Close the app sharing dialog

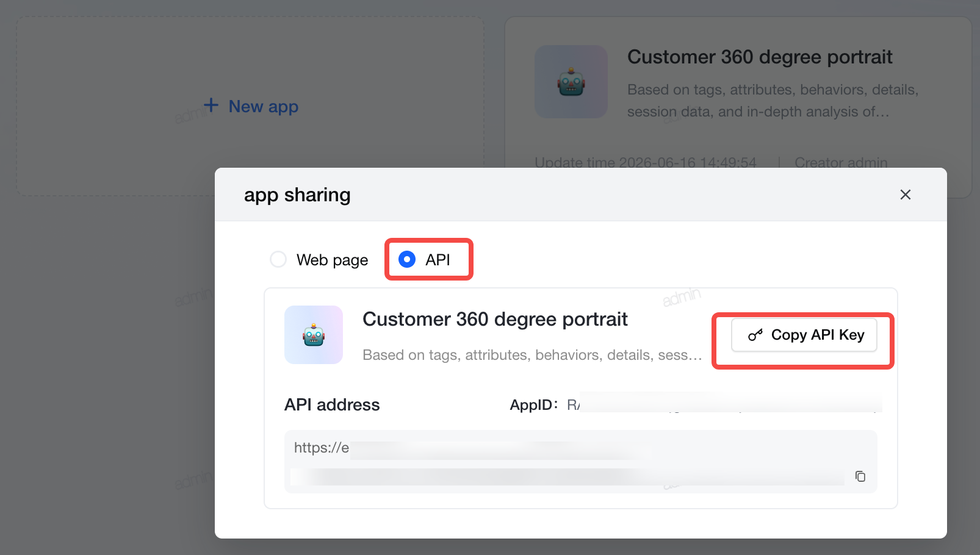tap(906, 195)
